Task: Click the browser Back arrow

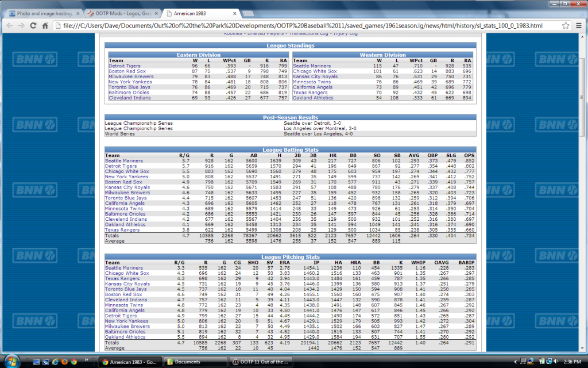Action: point(9,25)
